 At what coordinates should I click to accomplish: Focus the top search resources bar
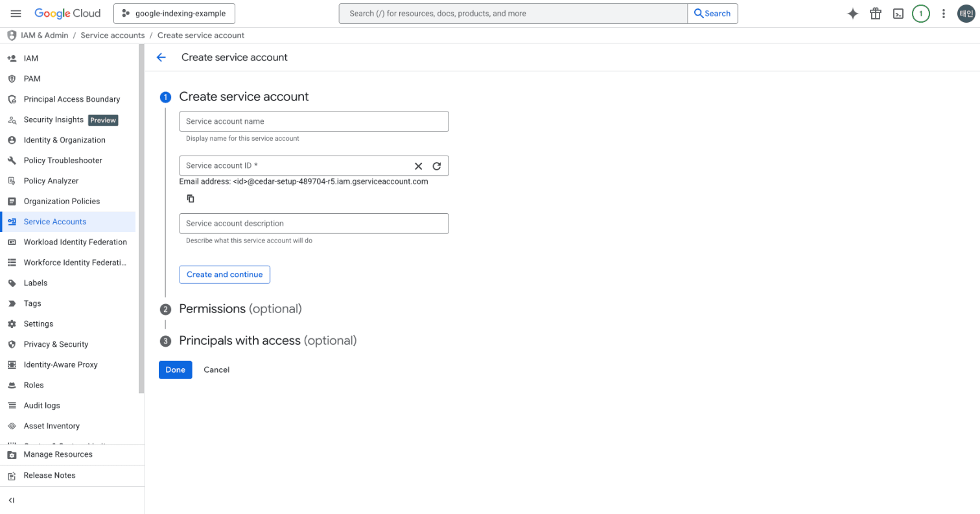pyautogui.click(x=513, y=14)
